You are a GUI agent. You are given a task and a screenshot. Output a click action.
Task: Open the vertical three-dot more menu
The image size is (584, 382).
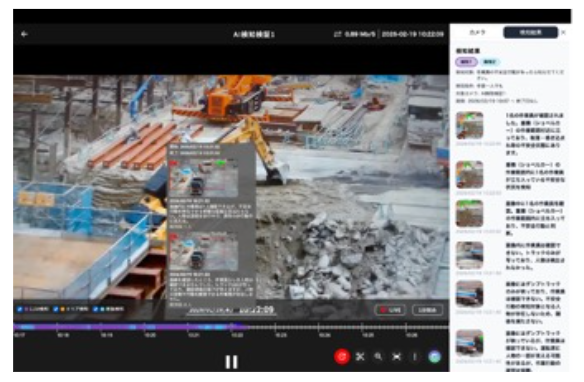415,357
